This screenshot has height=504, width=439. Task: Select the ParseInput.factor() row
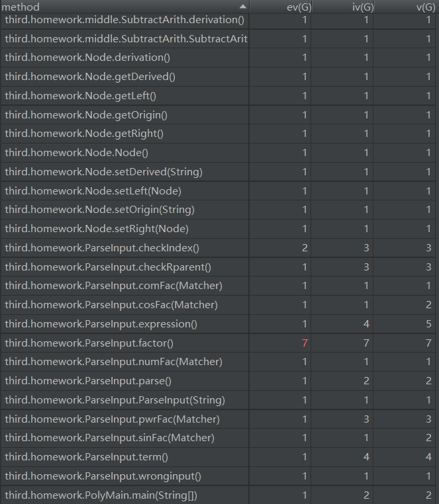point(219,343)
